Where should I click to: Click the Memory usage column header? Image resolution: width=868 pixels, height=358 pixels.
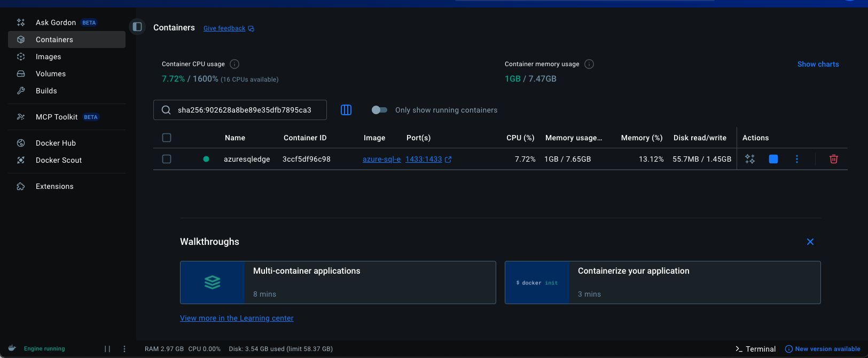click(x=574, y=138)
